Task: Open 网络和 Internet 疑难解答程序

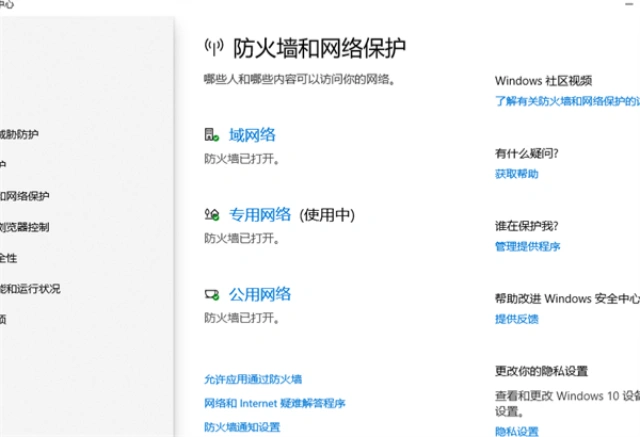Action: pyautogui.click(x=275, y=404)
